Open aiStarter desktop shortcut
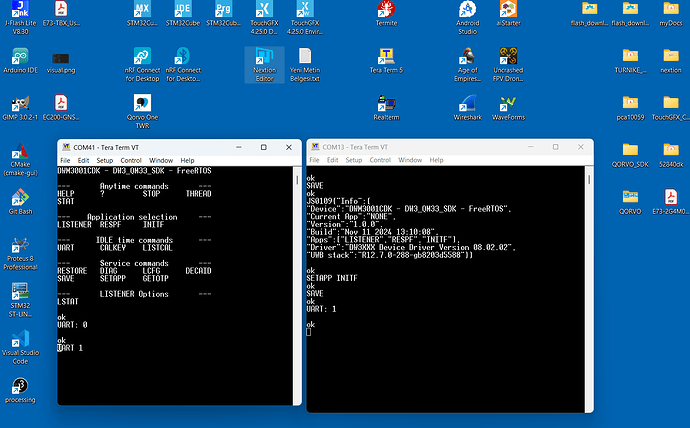The width and height of the screenshot is (690, 428). point(508,14)
